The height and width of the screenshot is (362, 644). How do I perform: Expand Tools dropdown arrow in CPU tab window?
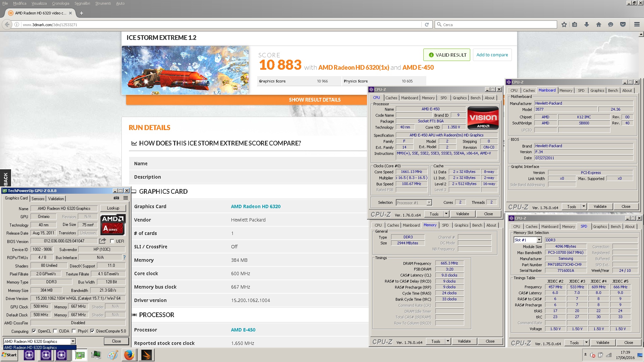coord(446,214)
